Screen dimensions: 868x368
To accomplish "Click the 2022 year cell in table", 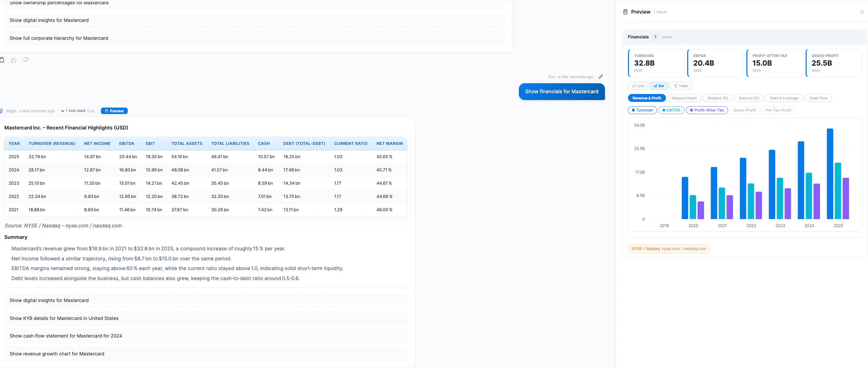I will (14, 197).
